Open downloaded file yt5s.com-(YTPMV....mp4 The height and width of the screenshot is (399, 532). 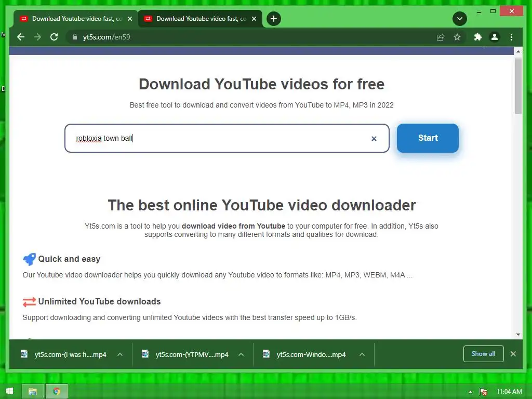(x=192, y=354)
